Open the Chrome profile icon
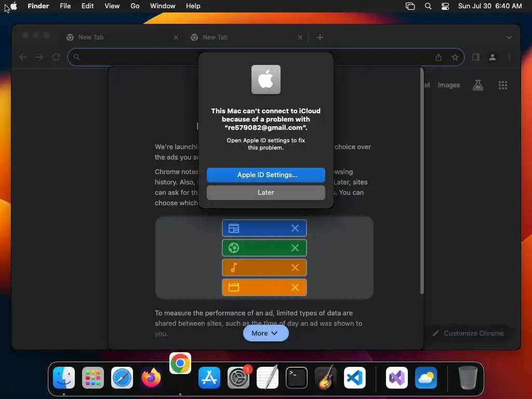The width and height of the screenshot is (532, 399). coord(493,57)
